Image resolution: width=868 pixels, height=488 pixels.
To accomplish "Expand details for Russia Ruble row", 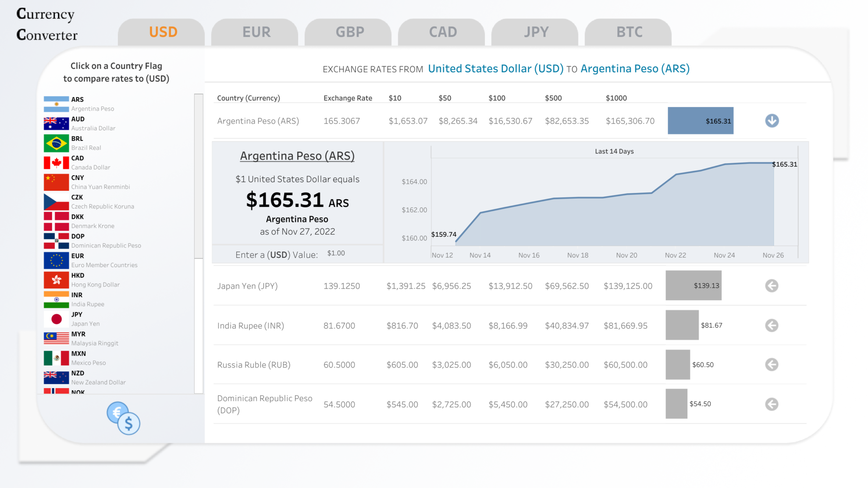I will click(x=772, y=364).
